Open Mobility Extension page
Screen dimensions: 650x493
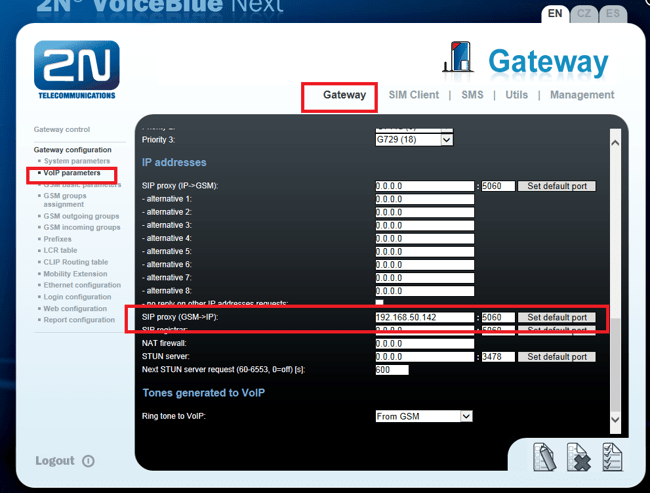point(75,274)
